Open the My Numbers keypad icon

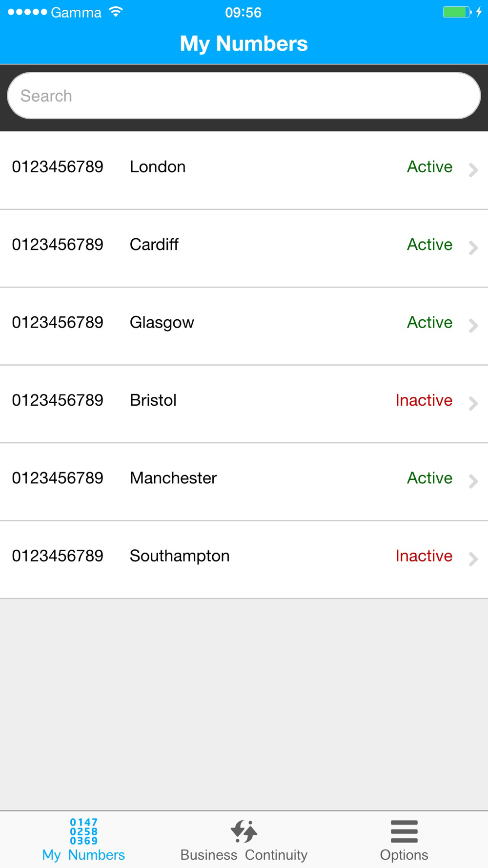pos(83,831)
